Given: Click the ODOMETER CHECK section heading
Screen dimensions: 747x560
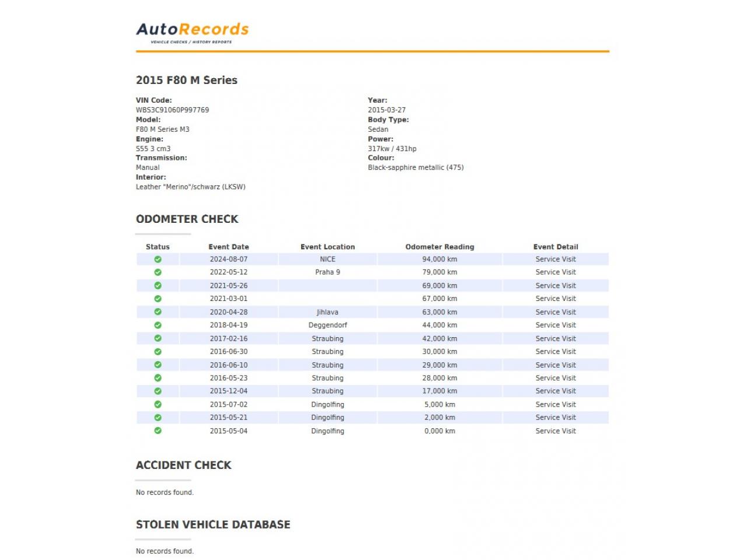Looking at the screenshot, I should 187,219.
